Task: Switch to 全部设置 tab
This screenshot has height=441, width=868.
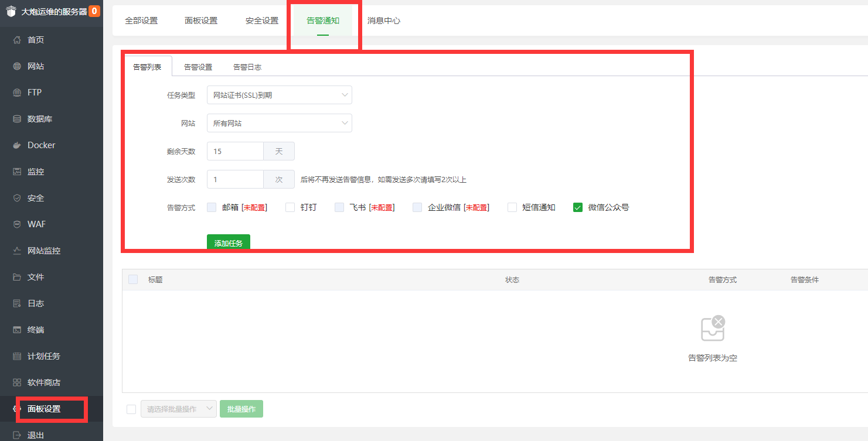Action: (x=141, y=20)
